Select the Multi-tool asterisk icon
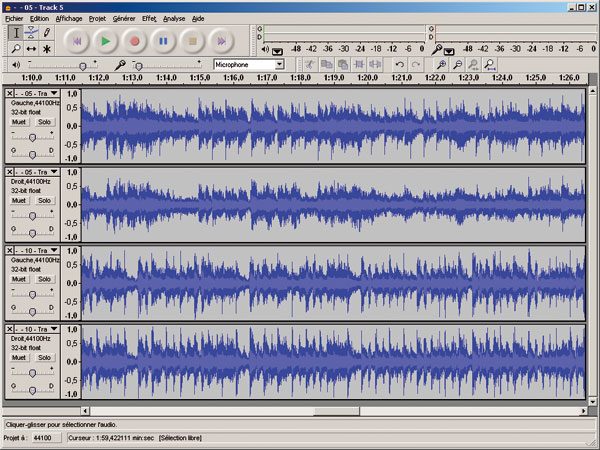The image size is (600, 450). pyautogui.click(x=46, y=48)
